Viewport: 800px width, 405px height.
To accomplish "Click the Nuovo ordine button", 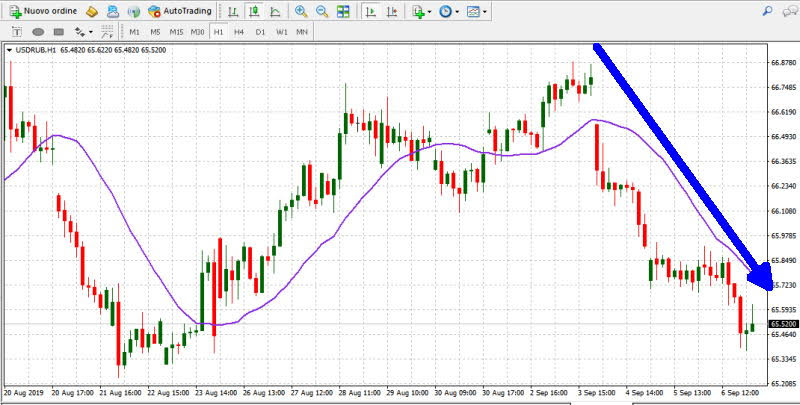I will (x=43, y=12).
